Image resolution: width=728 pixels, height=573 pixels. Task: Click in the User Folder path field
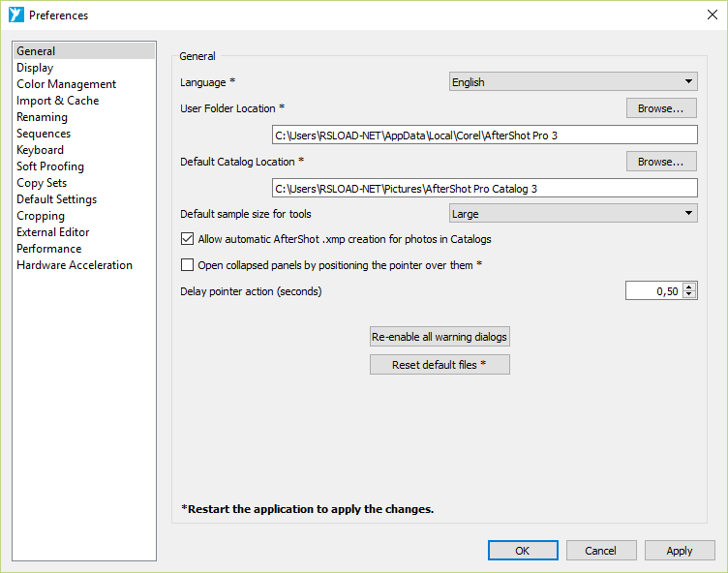484,136
